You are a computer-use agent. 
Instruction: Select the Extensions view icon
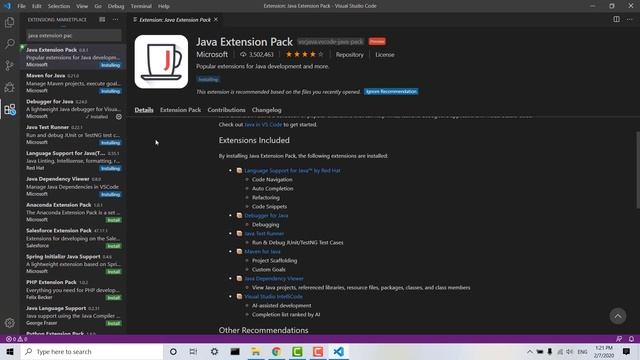(x=10, y=109)
